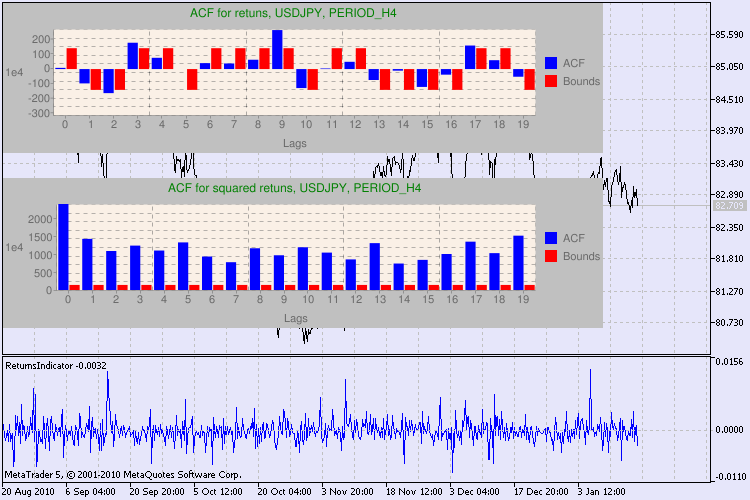Click the 80.730 price axis label

tap(729, 323)
